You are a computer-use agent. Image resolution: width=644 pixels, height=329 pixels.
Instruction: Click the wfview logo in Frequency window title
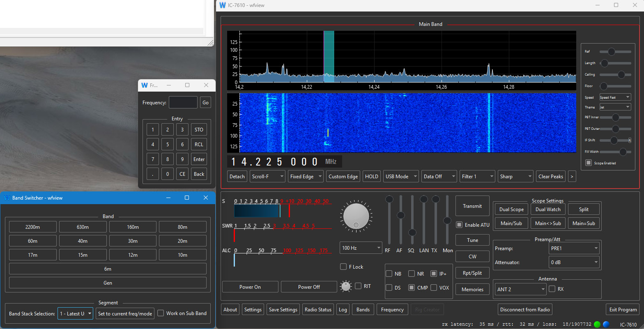145,85
